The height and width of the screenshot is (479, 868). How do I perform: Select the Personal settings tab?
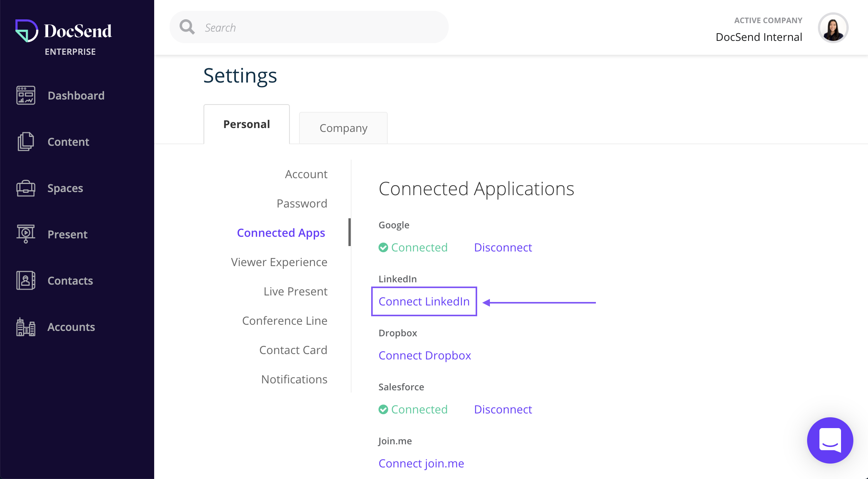247,124
